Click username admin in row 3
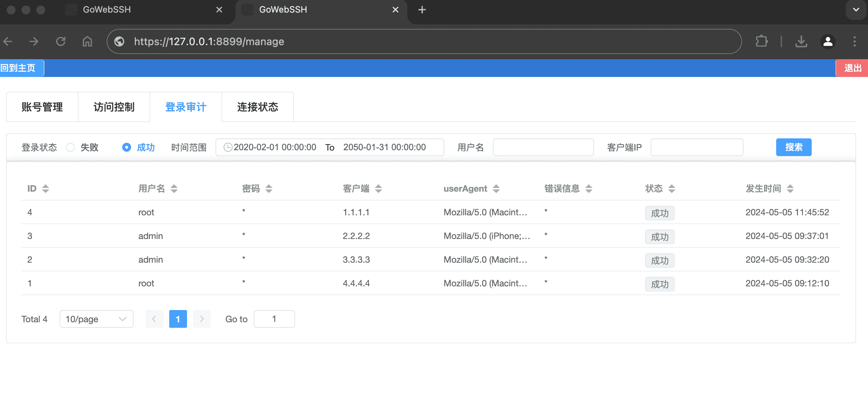The image size is (868, 404). click(151, 236)
